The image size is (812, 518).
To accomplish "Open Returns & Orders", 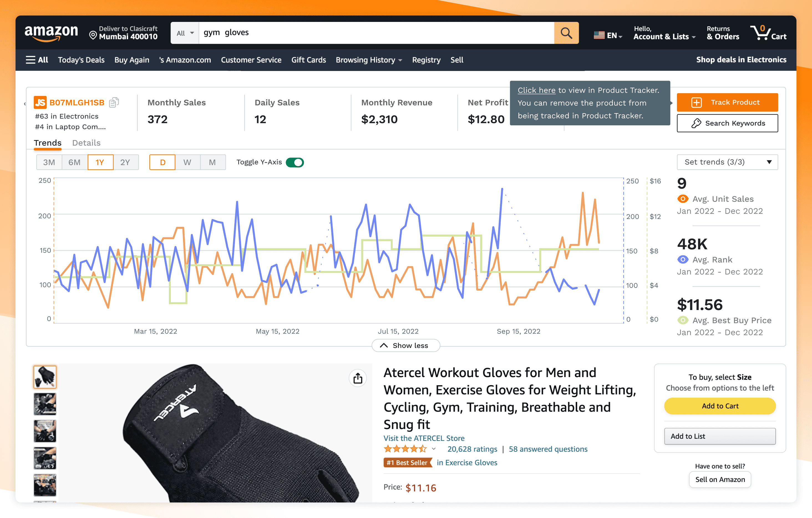I will 723,33.
